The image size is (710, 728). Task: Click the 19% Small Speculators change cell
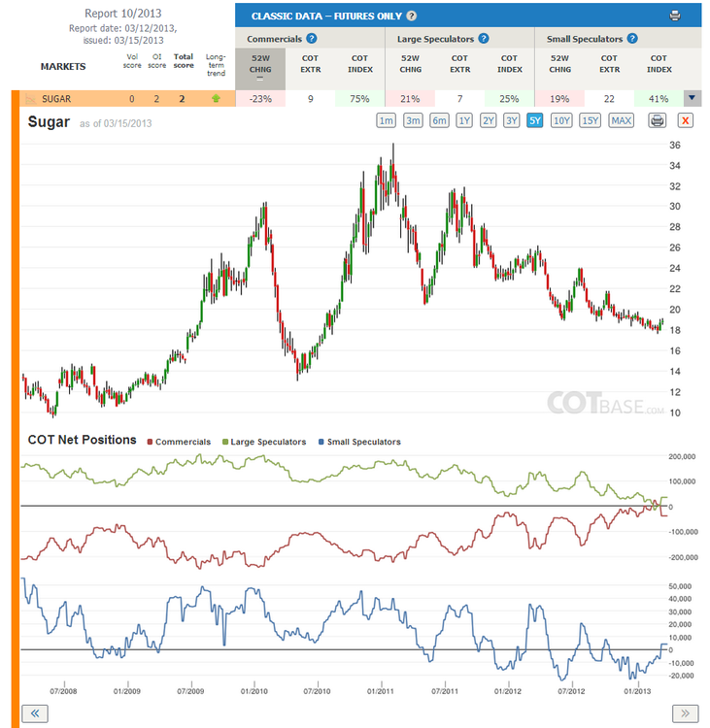pyautogui.click(x=559, y=98)
